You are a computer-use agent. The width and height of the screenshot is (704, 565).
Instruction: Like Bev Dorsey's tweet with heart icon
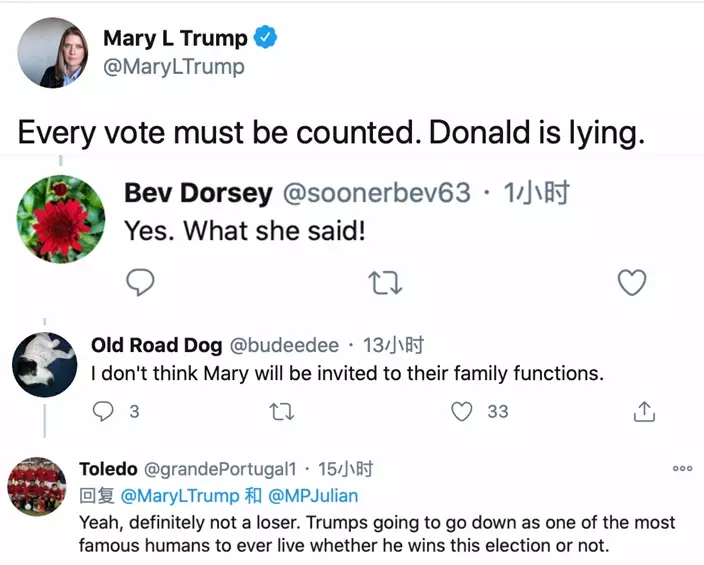point(632,284)
